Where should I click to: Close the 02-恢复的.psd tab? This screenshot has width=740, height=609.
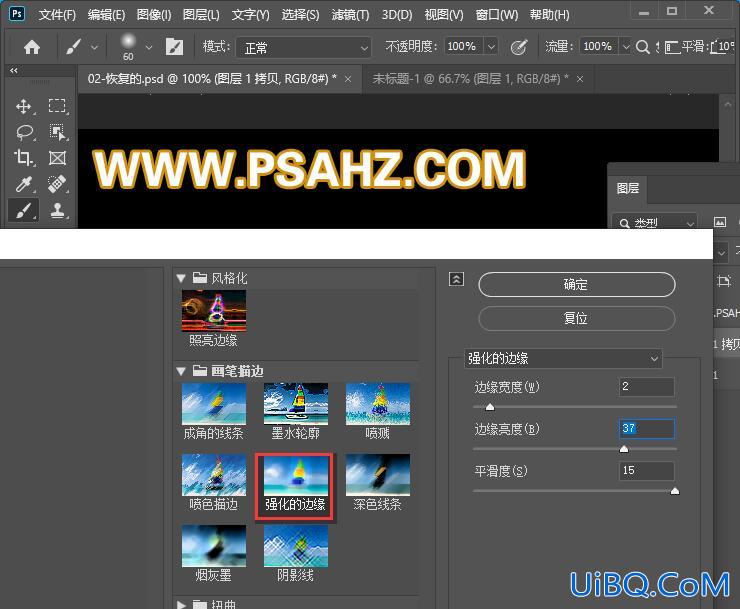point(348,79)
